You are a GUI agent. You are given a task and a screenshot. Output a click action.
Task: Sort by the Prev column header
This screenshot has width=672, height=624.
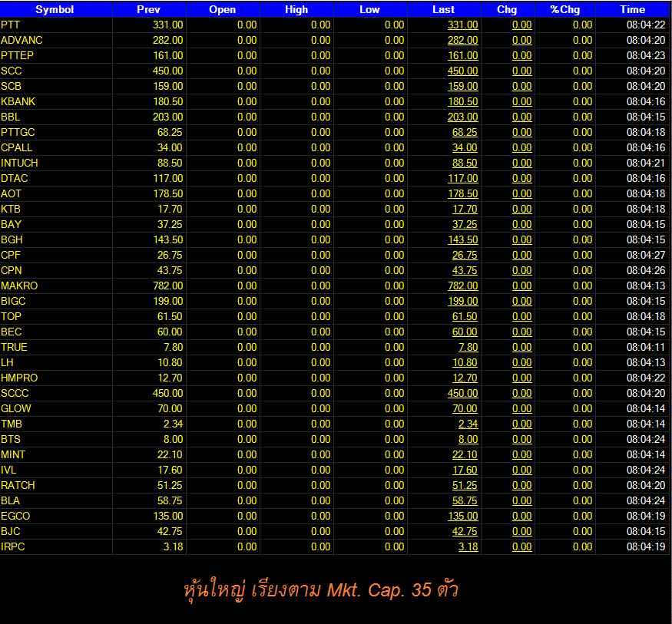coord(149,9)
